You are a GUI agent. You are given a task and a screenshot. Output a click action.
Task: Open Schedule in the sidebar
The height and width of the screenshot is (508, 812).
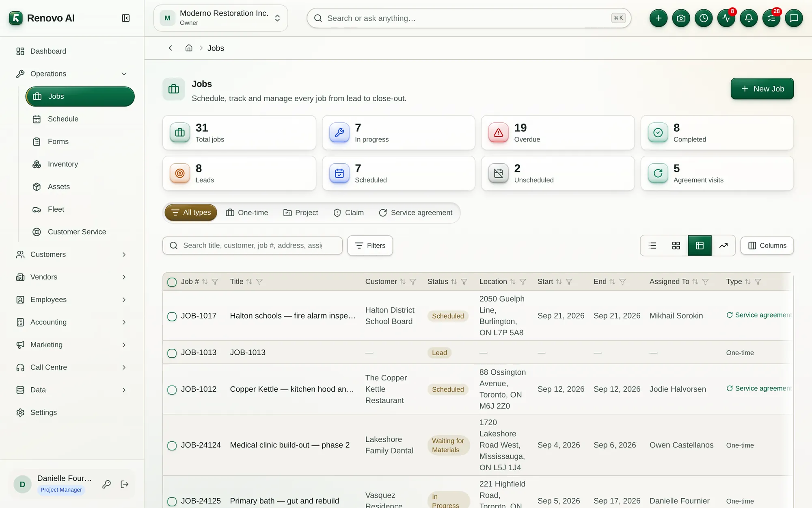click(x=80, y=119)
